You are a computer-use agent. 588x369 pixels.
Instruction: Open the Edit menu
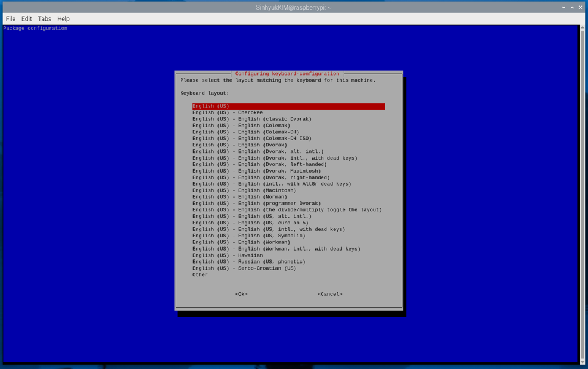[x=26, y=18]
